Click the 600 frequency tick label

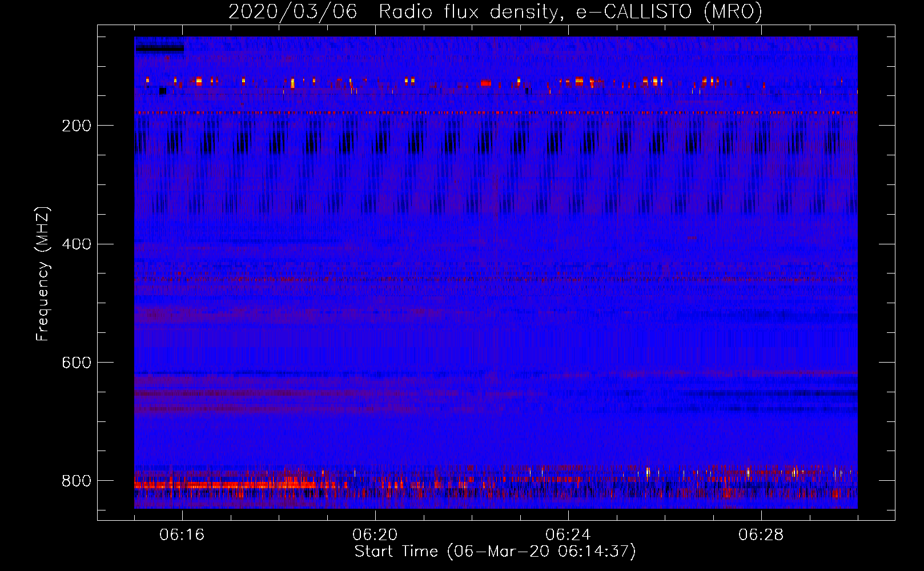76,363
